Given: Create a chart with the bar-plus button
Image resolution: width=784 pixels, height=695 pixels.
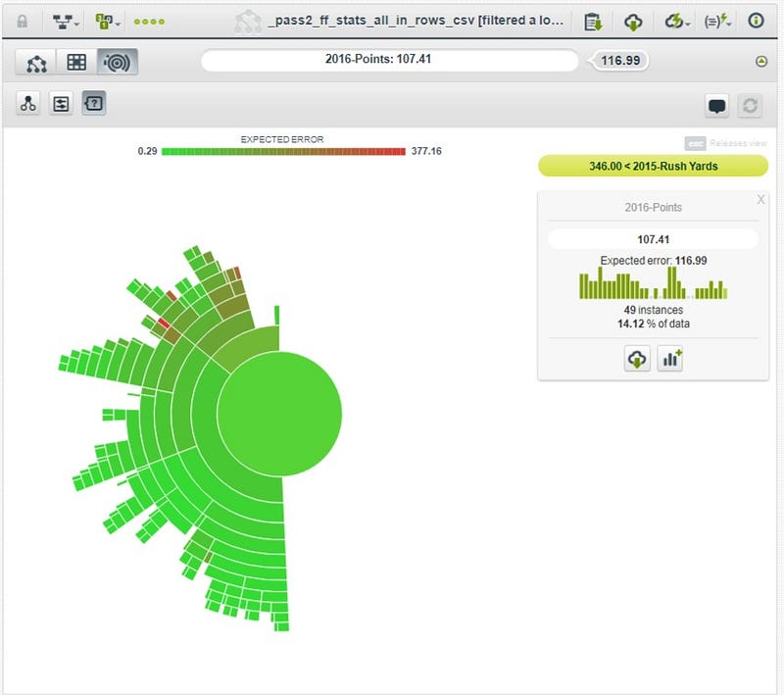Looking at the screenshot, I should [670, 359].
